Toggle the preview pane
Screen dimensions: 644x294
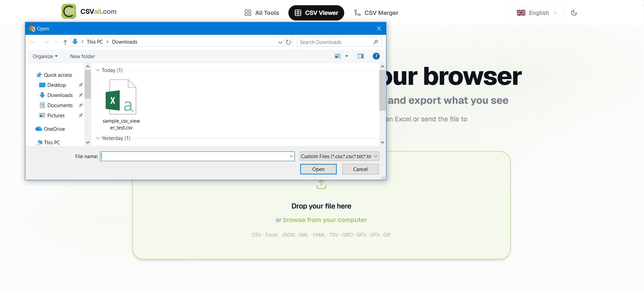click(x=361, y=56)
